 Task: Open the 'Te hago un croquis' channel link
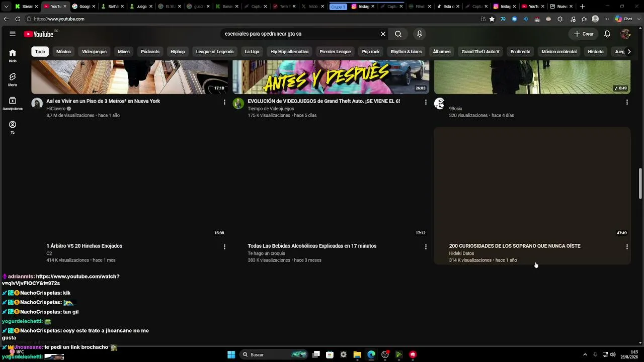266,253
